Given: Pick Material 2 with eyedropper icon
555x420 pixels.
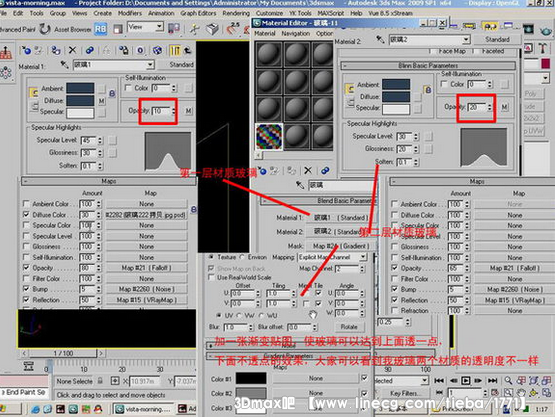Looking at the screenshot, I should tap(380, 39).
